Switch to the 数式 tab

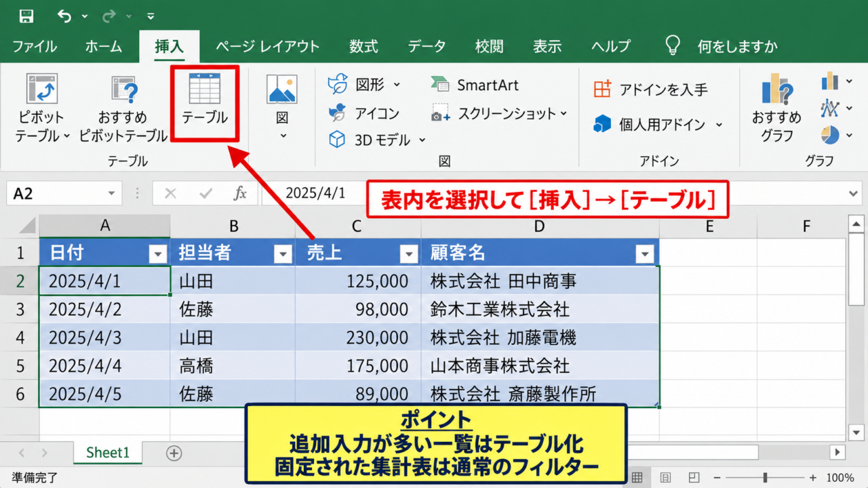point(363,46)
